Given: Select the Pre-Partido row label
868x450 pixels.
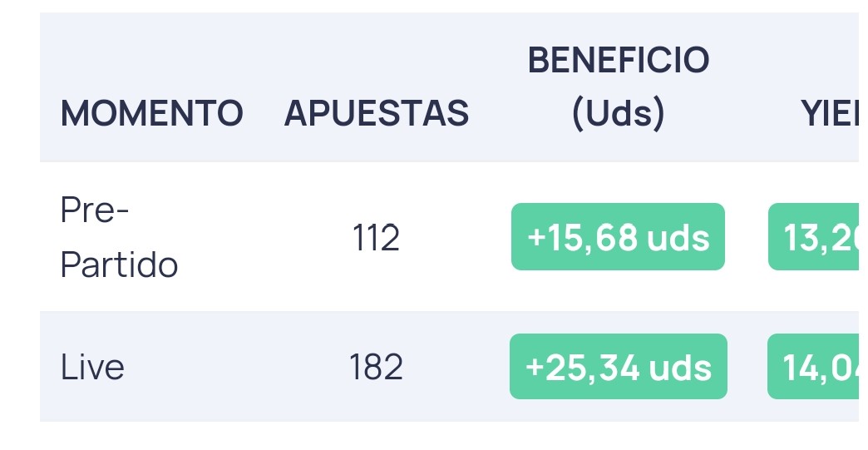Looking at the screenshot, I should (119, 237).
